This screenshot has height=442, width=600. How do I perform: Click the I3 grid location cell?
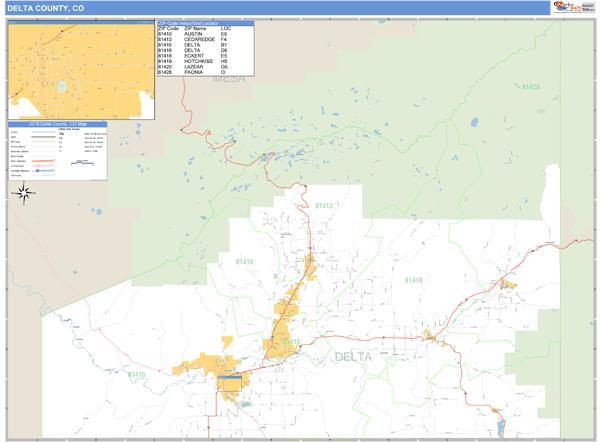(223, 72)
